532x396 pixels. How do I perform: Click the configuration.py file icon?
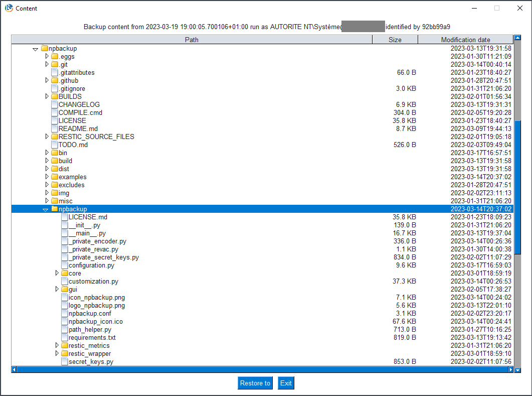65,265
